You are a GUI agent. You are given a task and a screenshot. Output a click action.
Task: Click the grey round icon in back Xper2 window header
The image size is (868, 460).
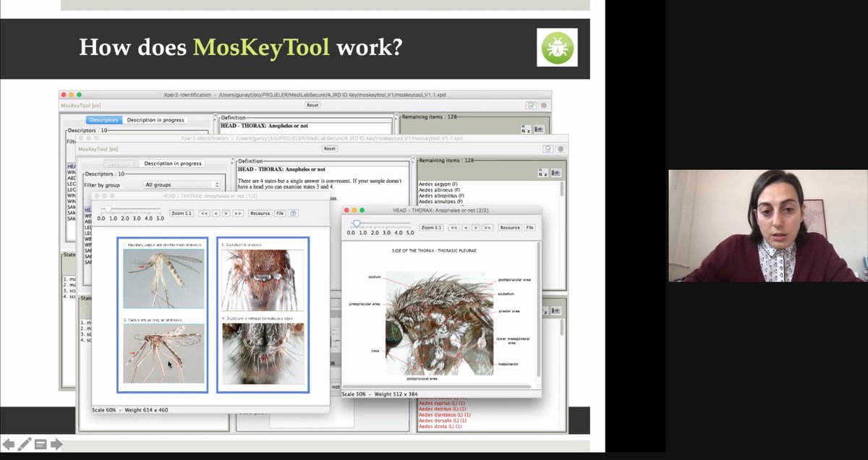coord(544,105)
